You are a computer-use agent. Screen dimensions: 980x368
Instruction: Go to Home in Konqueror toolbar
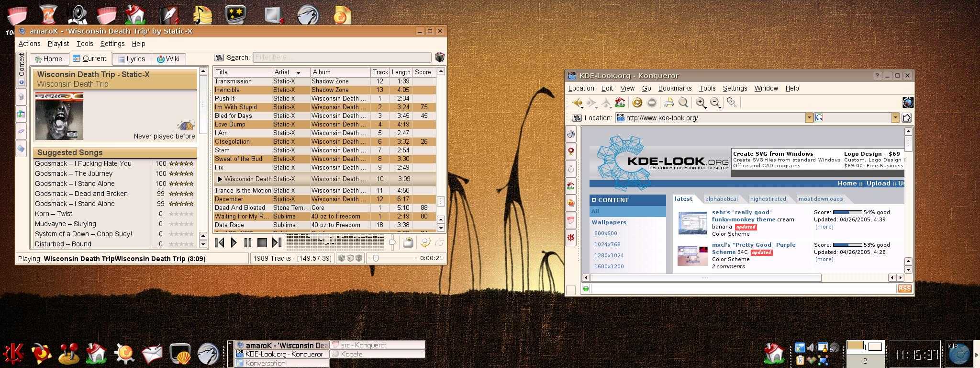click(620, 103)
